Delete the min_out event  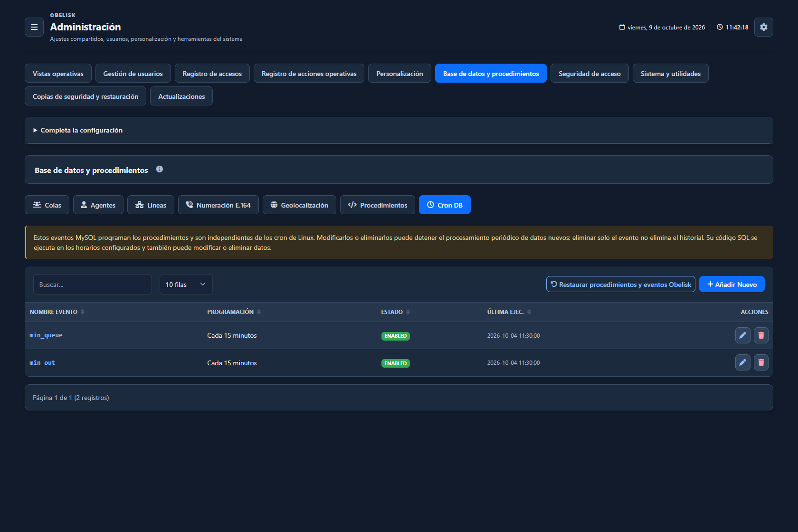click(761, 362)
